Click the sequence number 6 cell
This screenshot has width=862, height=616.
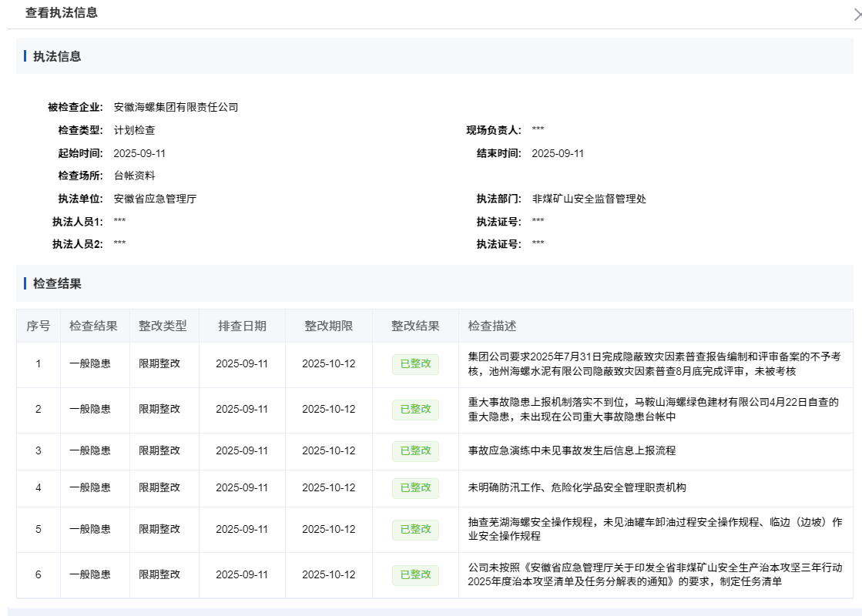[x=39, y=574]
